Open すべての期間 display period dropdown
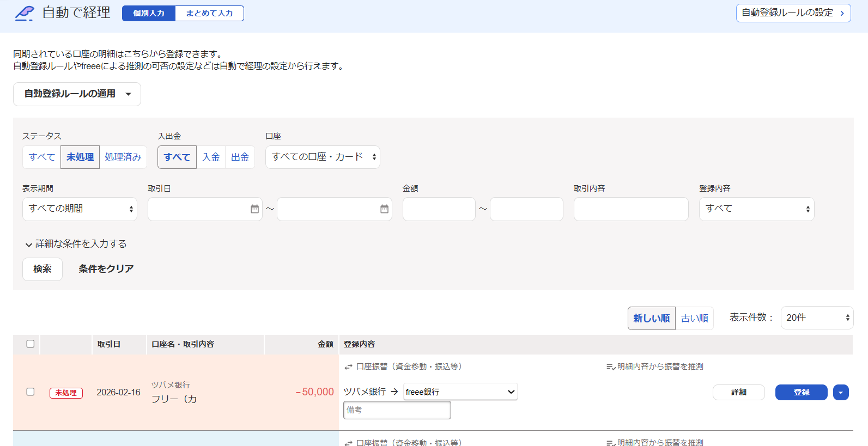The width and height of the screenshot is (868, 446). point(80,209)
